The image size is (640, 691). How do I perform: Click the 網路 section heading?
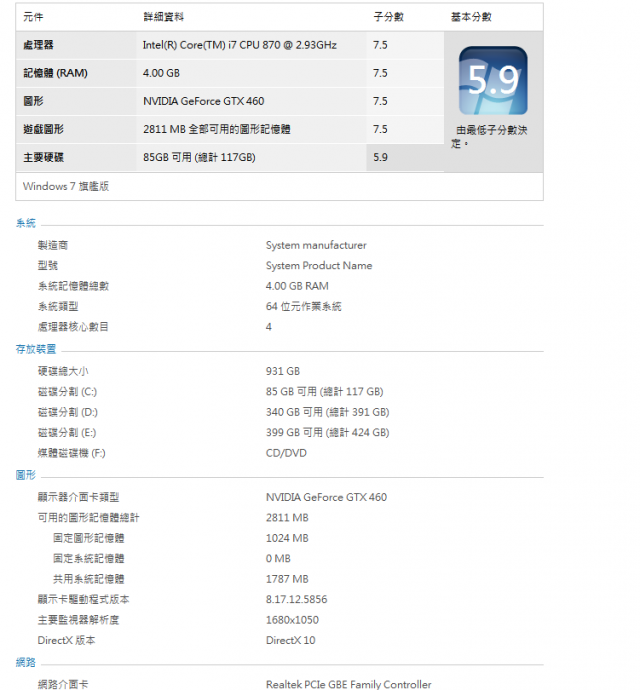tap(26, 662)
